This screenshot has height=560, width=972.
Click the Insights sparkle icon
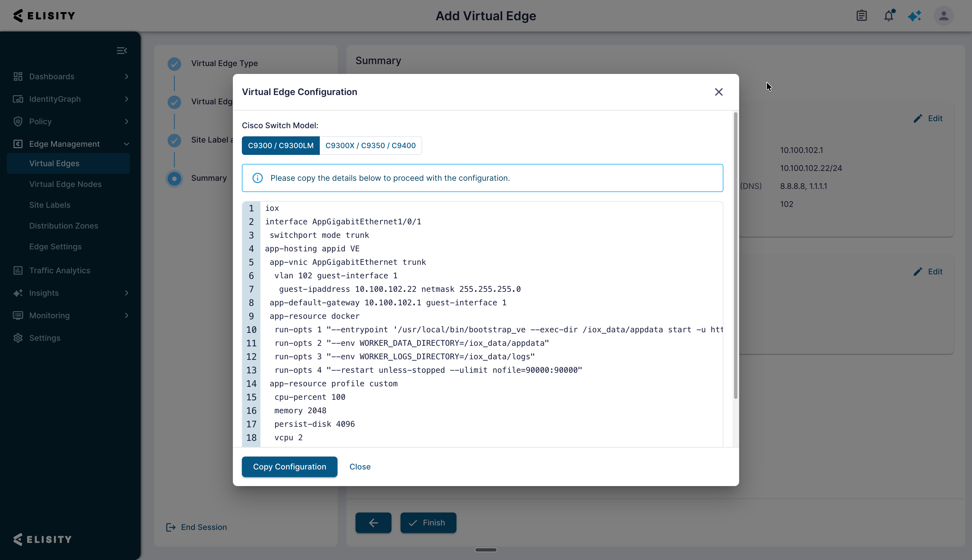(x=18, y=293)
